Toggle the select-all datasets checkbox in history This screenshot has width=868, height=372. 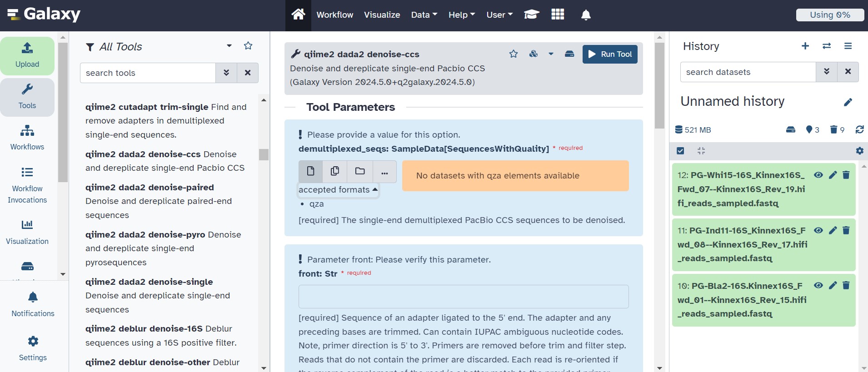[x=680, y=151]
